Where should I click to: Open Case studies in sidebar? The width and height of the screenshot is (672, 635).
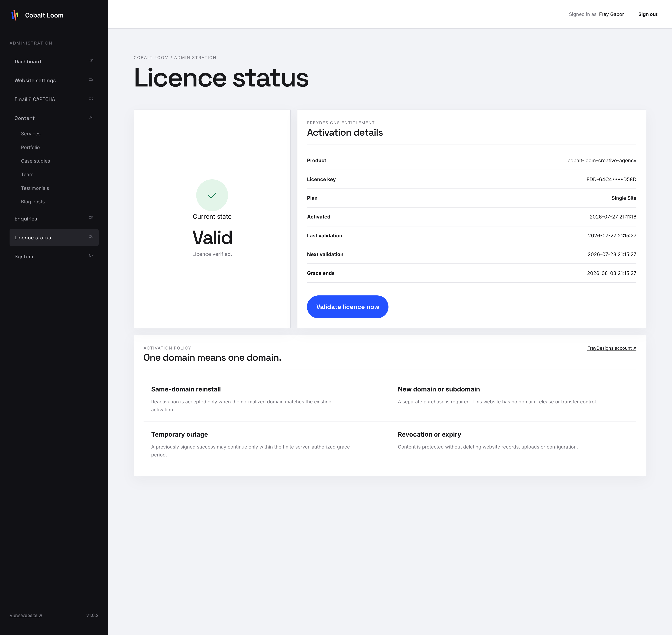[x=36, y=161]
